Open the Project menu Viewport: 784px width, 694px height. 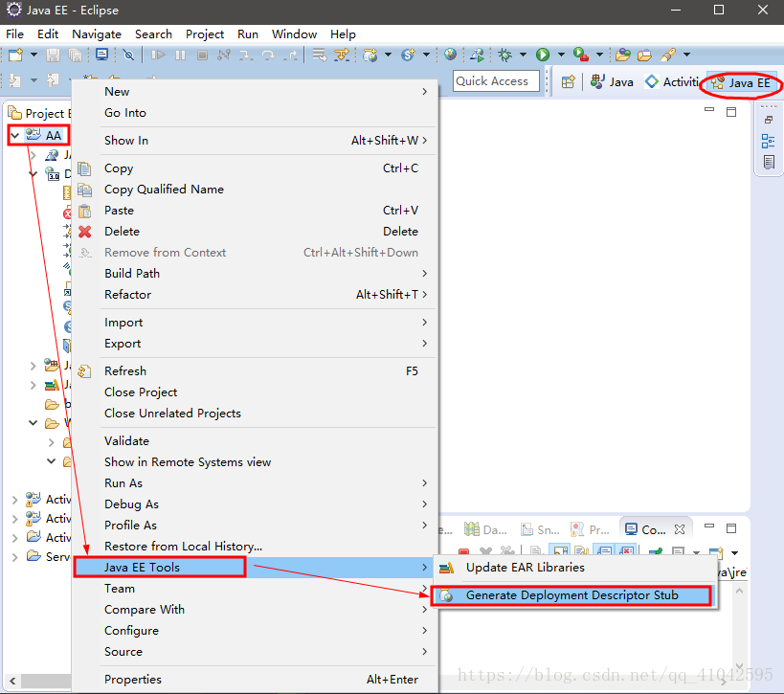(205, 34)
